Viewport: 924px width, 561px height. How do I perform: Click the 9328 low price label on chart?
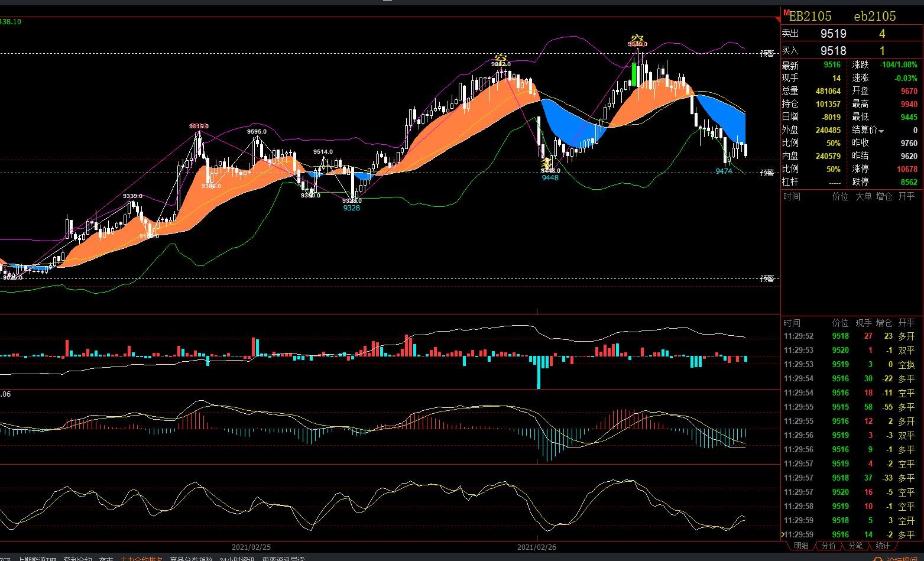(x=351, y=207)
